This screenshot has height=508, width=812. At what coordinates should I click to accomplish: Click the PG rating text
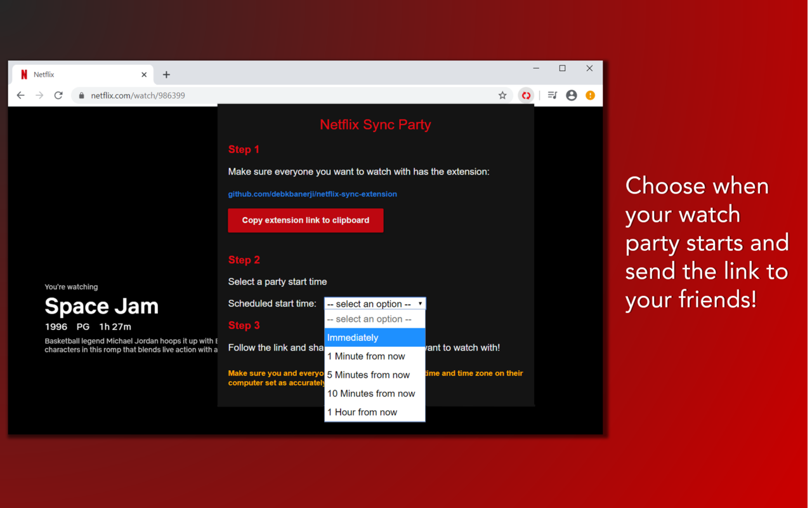[x=83, y=326]
